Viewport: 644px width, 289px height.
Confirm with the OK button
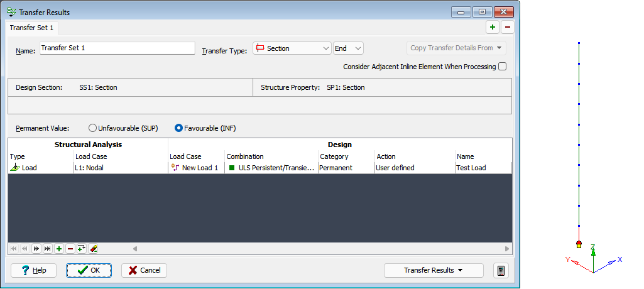click(x=89, y=270)
